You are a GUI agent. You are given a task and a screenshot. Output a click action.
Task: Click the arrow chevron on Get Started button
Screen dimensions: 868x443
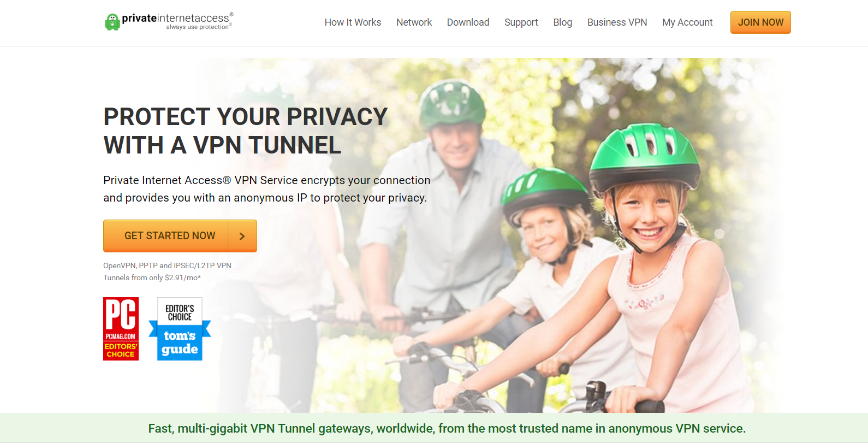[x=242, y=236]
